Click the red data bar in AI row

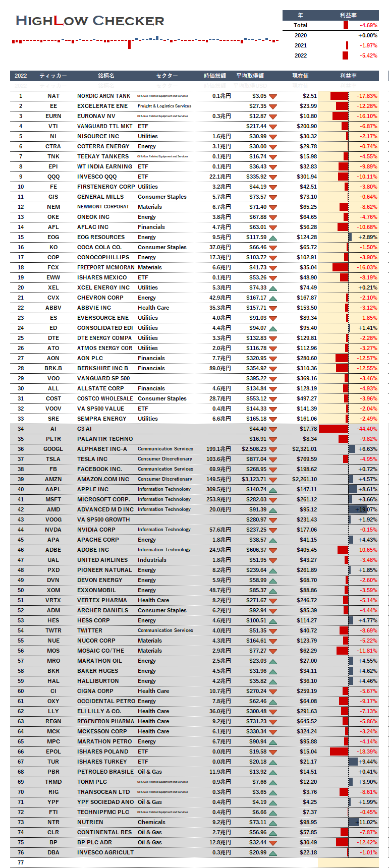pyautogui.click(x=334, y=429)
